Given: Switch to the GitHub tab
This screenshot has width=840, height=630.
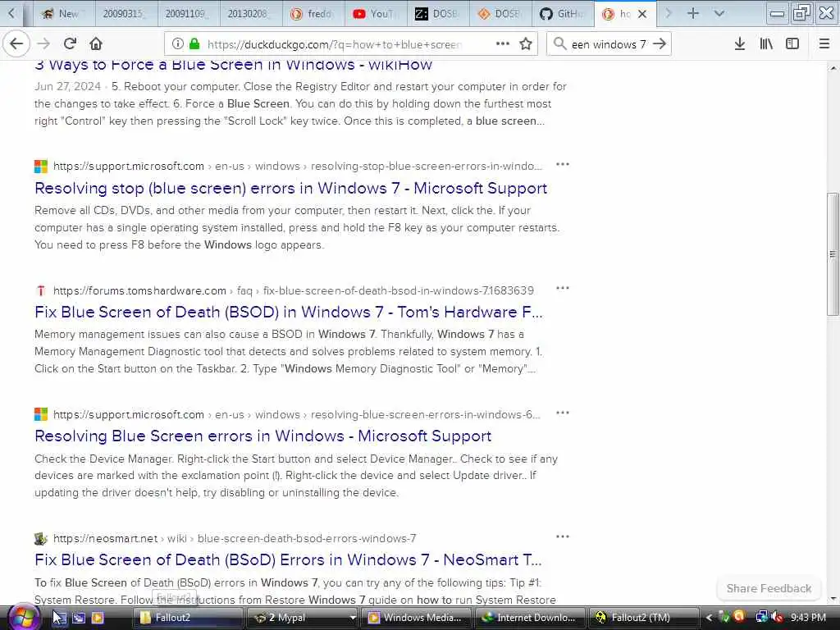Looking at the screenshot, I should (x=563, y=14).
